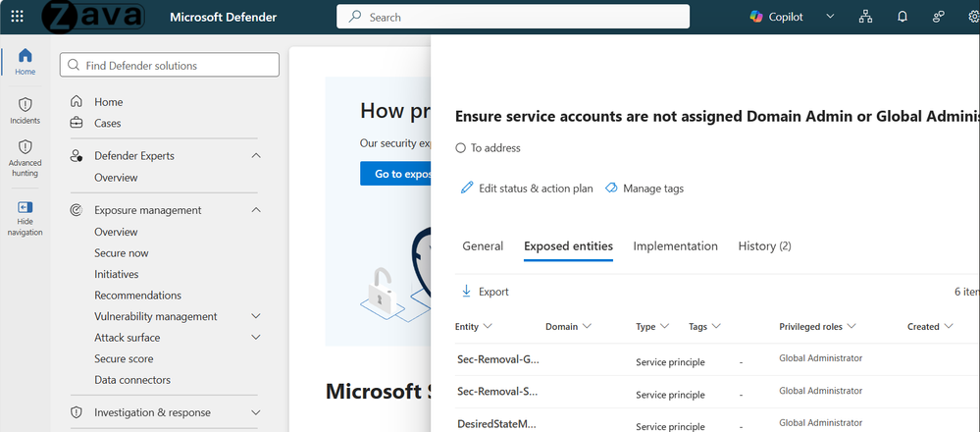Switch to the History tab
Viewport: 980px width, 432px height.
coord(764,246)
